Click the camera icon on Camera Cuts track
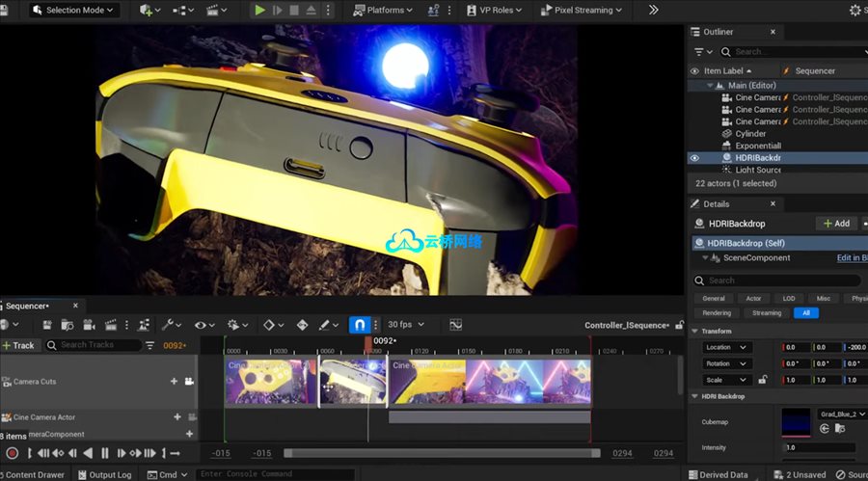This screenshot has width=868, height=481. pos(189,382)
